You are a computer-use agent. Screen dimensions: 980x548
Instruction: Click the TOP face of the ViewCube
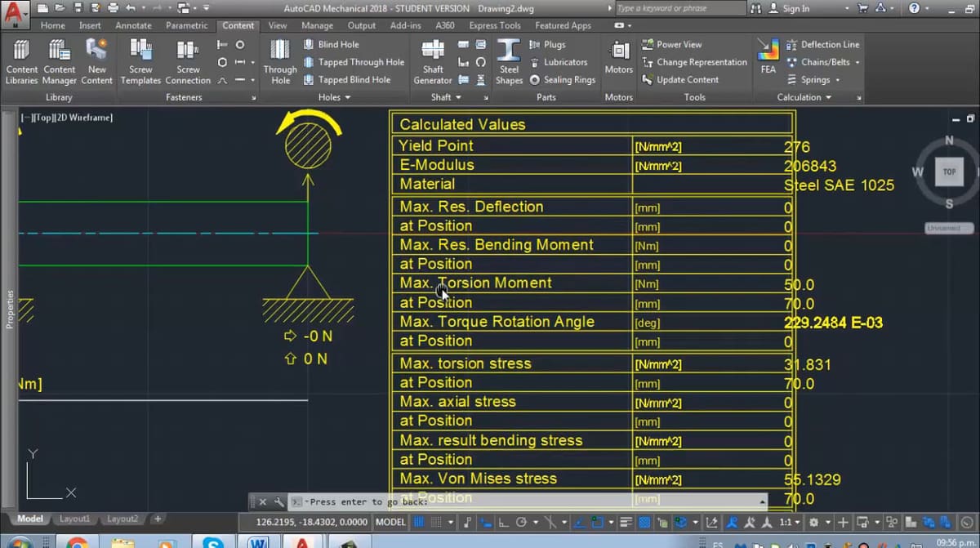(949, 172)
